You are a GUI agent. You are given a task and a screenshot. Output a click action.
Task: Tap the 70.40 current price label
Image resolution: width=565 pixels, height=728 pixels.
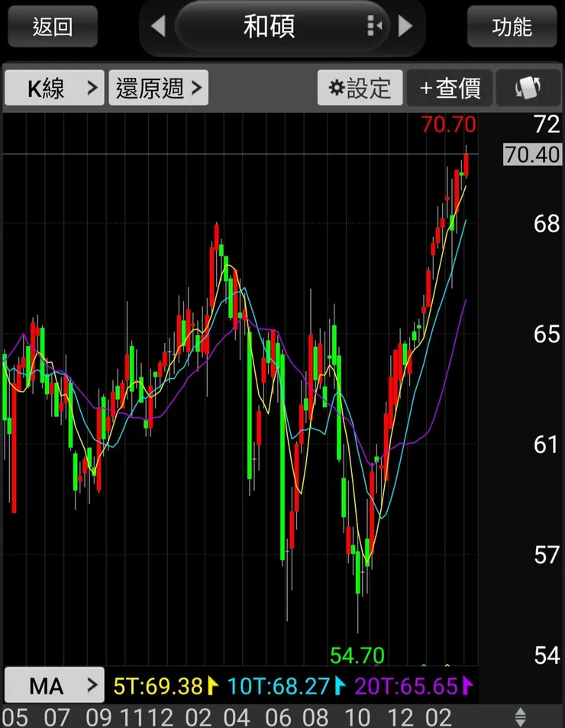point(532,154)
